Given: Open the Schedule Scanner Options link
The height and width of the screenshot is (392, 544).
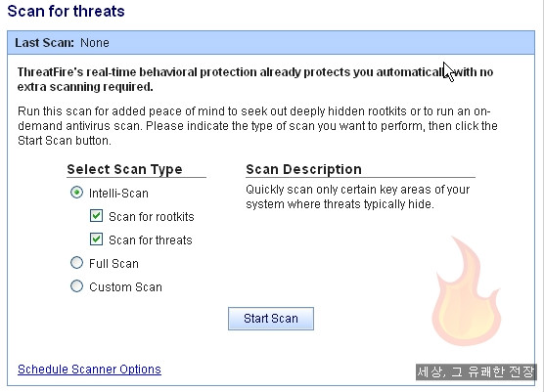Looking at the screenshot, I should (x=89, y=370).
